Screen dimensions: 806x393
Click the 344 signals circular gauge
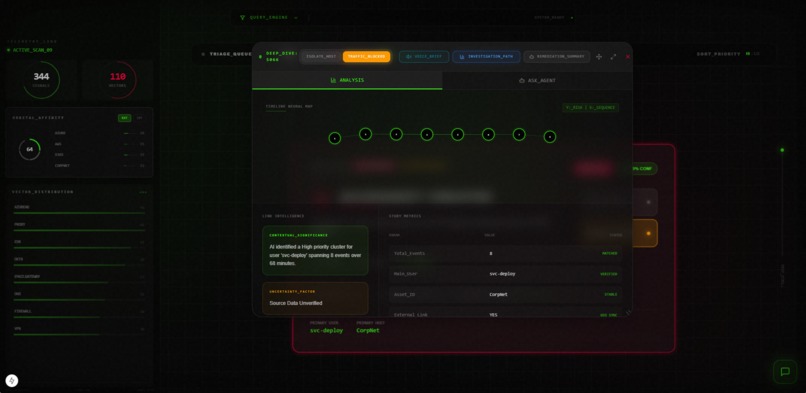point(41,80)
